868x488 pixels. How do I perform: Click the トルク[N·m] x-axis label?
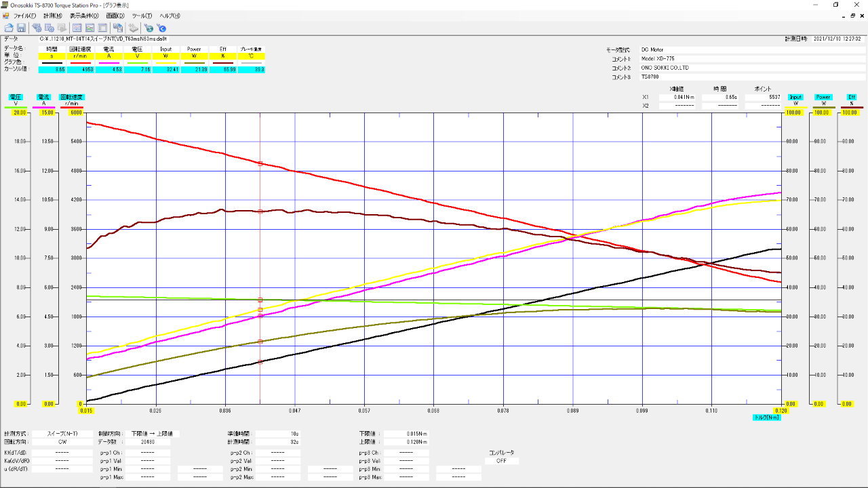(x=768, y=417)
